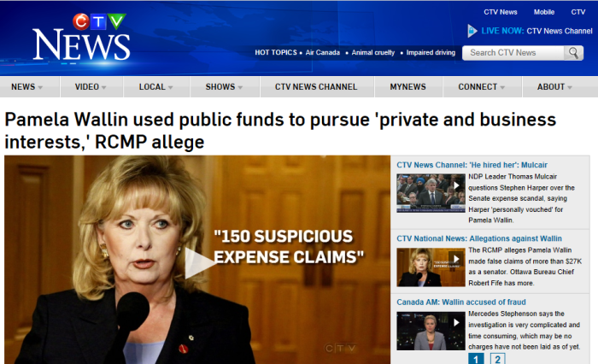The image size is (598, 364).
Task: Click the Search CTV News field
Action: tap(513, 53)
